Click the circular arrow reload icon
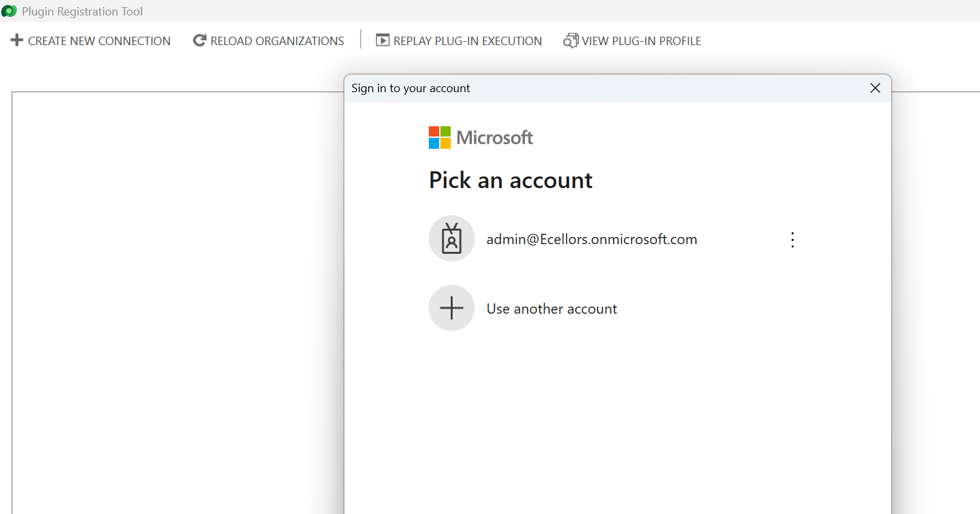The height and width of the screenshot is (514, 980). (x=200, y=41)
